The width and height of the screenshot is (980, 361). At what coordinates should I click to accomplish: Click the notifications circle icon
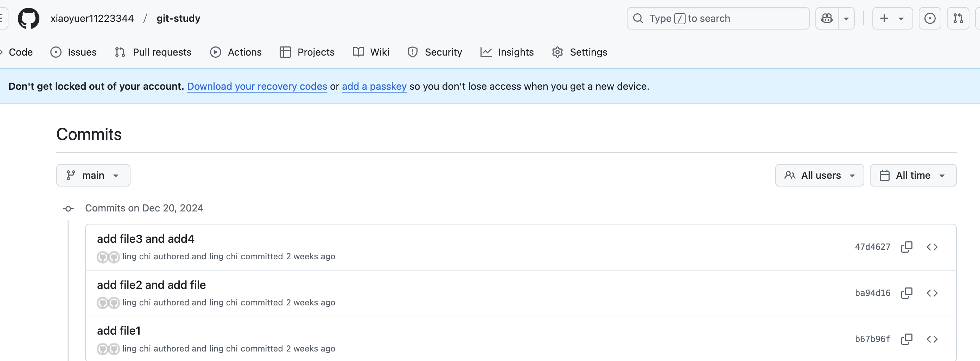(x=930, y=18)
